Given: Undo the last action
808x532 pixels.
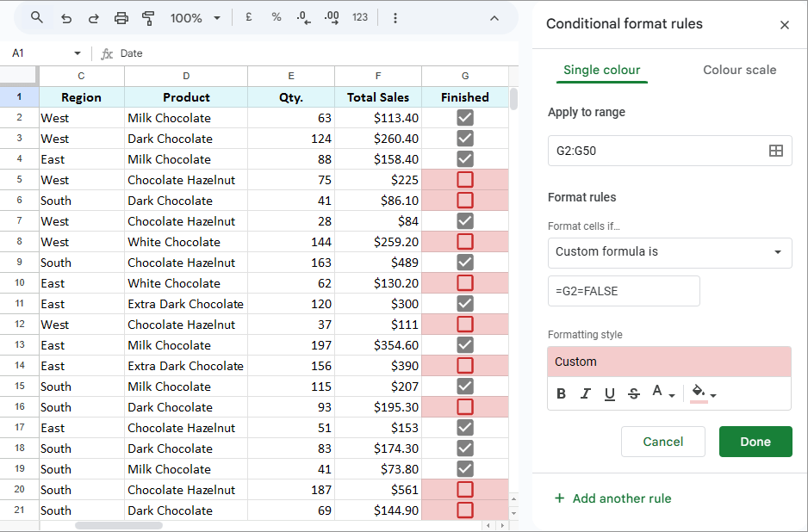Looking at the screenshot, I should pos(65,17).
